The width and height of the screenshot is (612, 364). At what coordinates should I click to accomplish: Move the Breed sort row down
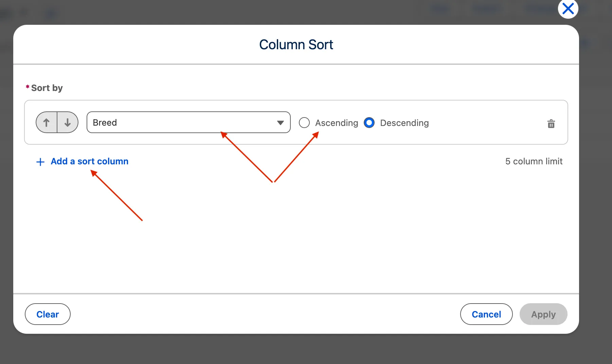coord(68,122)
